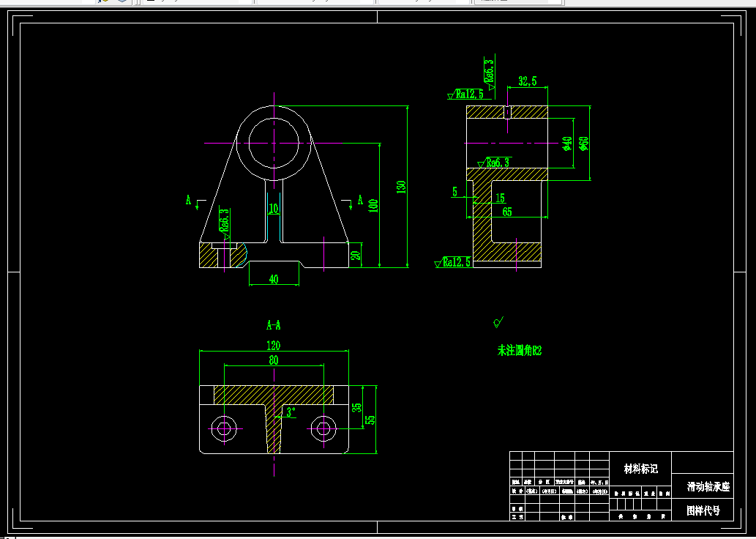Click the φ40 bore diameter dimension
This screenshot has height=539, width=756.
[x=567, y=144]
